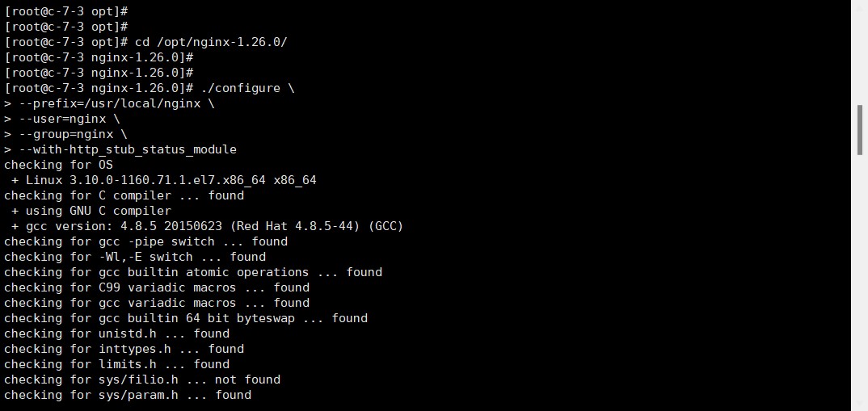Click the 'sys/filio.h ... not found' line
868x411 pixels.
pyautogui.click(x=142, y=380)
